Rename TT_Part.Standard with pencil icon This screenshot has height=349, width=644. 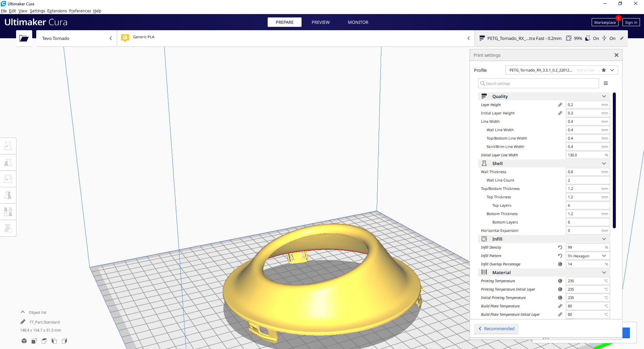click(x=23, y=322)
